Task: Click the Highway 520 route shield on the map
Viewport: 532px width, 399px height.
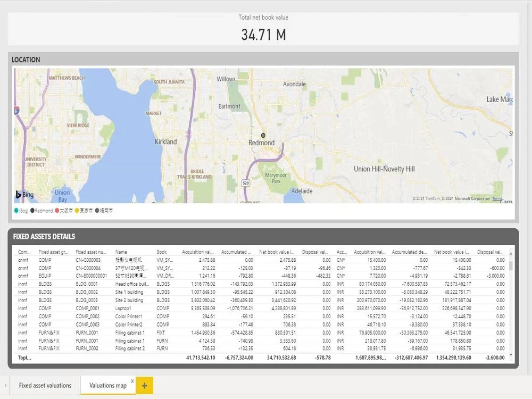Action: click(x=246, y=182)
